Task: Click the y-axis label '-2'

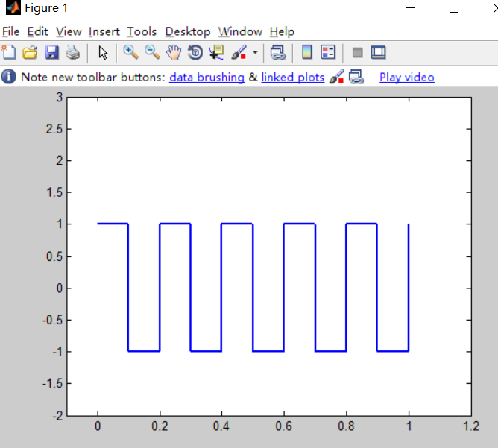Action: 57,416
